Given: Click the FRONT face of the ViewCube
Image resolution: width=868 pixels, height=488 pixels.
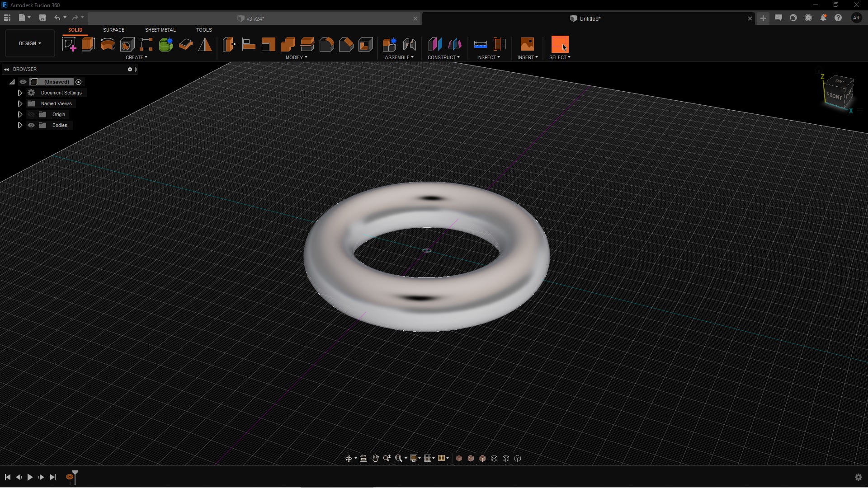Looking at the screenshot, I should (834, 96).
